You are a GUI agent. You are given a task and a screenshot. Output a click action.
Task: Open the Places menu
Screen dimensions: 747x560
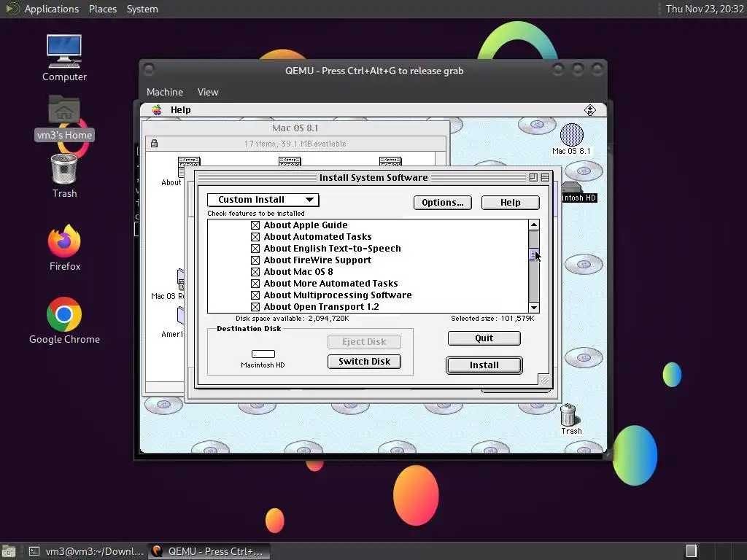pyautogui.click(x=102, y=9)
